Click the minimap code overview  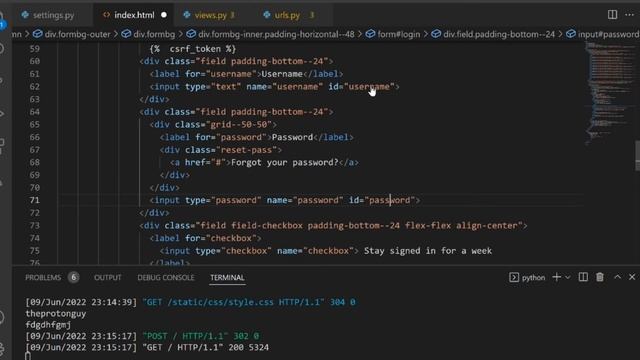[609, 93]
